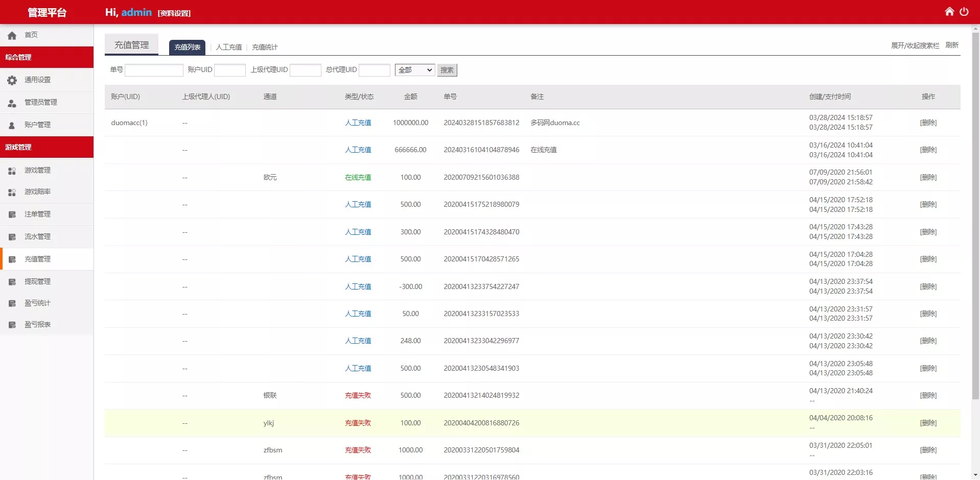Click inside the 账户UID input field
This screenshot has width=980, height=480.
tap(230, 70)
